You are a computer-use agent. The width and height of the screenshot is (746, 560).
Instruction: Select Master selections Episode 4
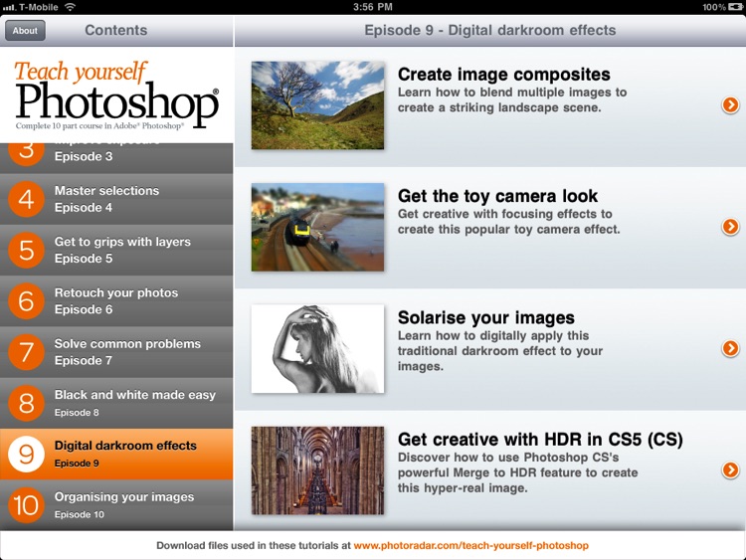116,199
